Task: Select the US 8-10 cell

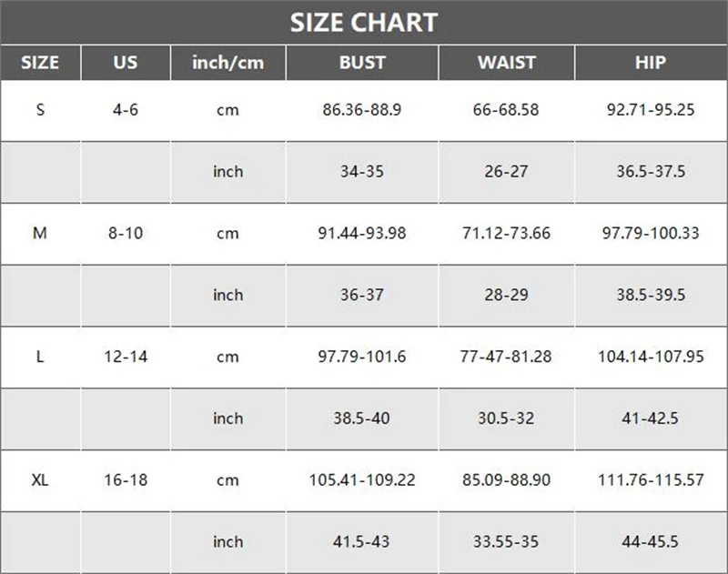Action: click(126, 234)
